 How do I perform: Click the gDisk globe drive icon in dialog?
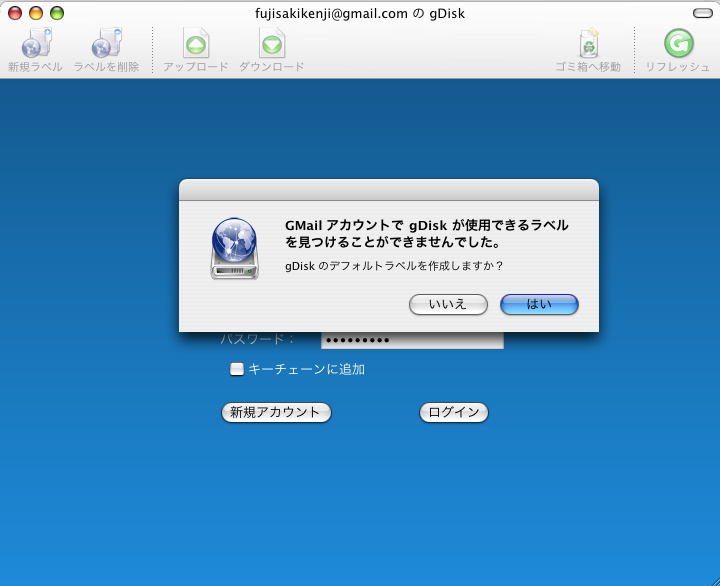tap(235, 248)
